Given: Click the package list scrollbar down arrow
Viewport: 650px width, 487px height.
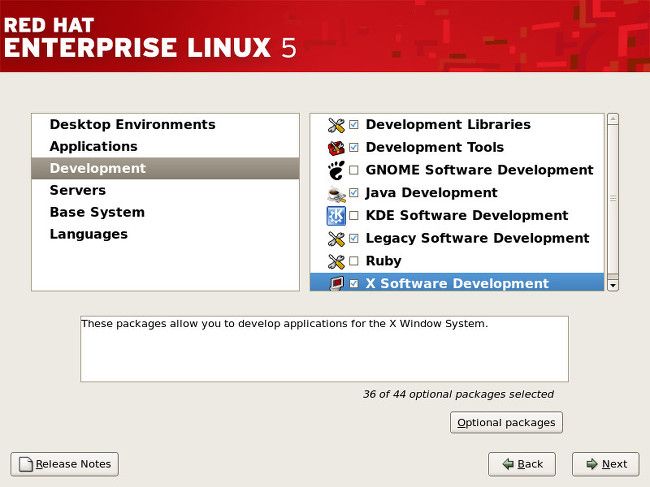Looking at the screenshot, I should click(x=613, y=285).
